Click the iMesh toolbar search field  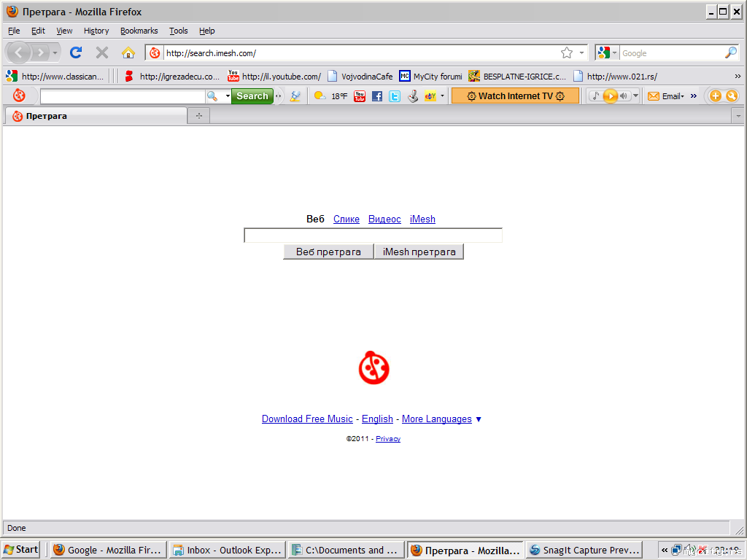123,96
